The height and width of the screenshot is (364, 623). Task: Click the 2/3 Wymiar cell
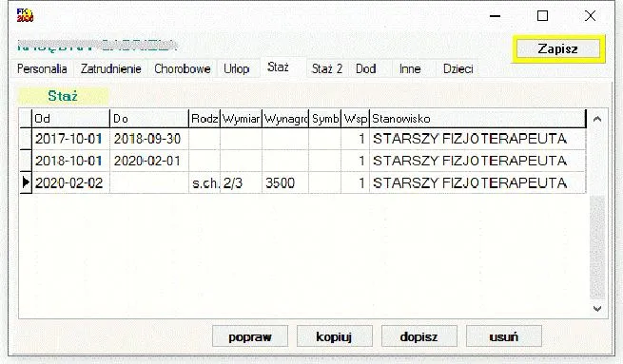click(241, 182)
